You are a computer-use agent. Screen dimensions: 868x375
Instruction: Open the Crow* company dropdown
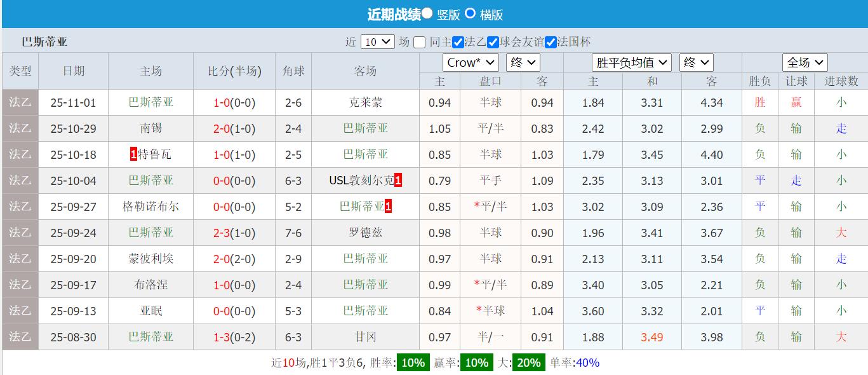[x=469, y=63]
